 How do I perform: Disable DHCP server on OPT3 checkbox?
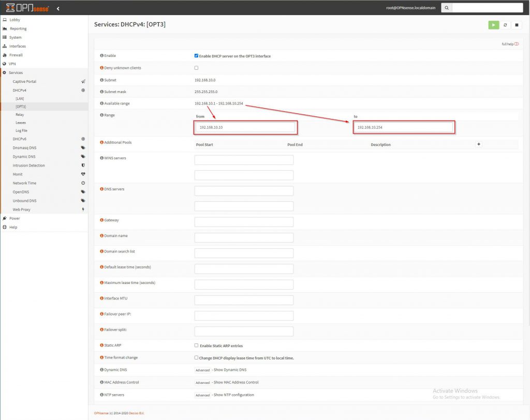(x=196, y=56)
